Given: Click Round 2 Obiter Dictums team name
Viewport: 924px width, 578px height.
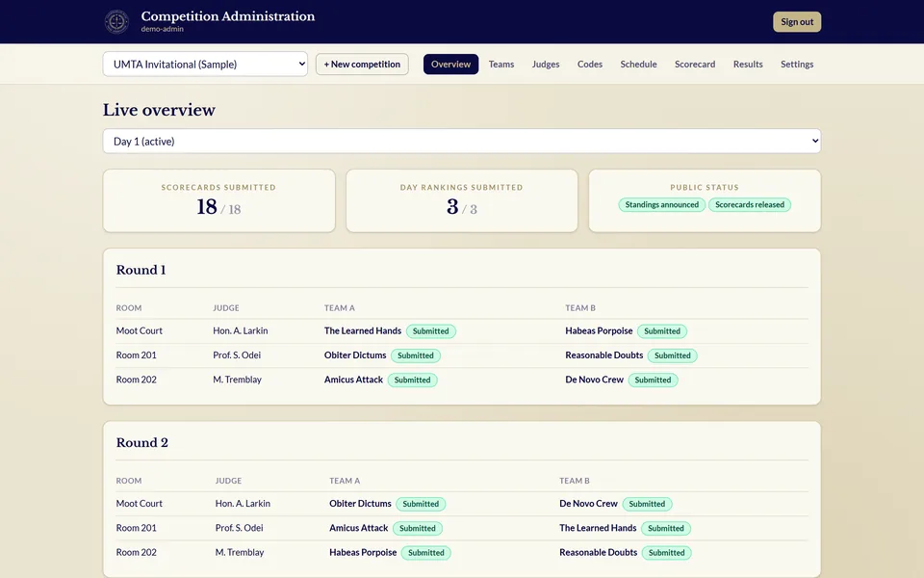Looking at the screenshot, I should click(x=360, y=504).
